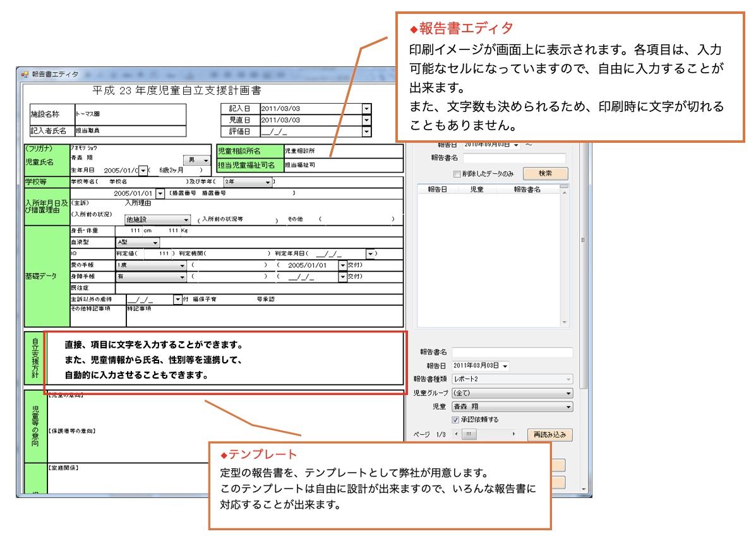
Task: Open the 他施設 dropdown
Action: 157,219
